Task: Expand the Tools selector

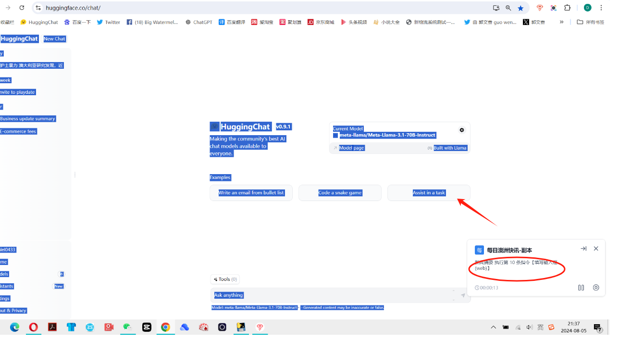Action: [x=224, y=279]
